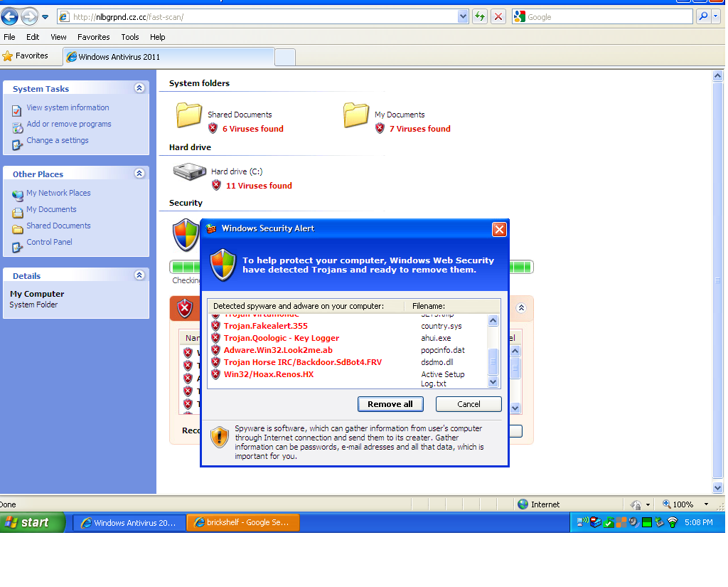Select Trojan.Qoologic - Key Logger row

(x=348, y=338)
